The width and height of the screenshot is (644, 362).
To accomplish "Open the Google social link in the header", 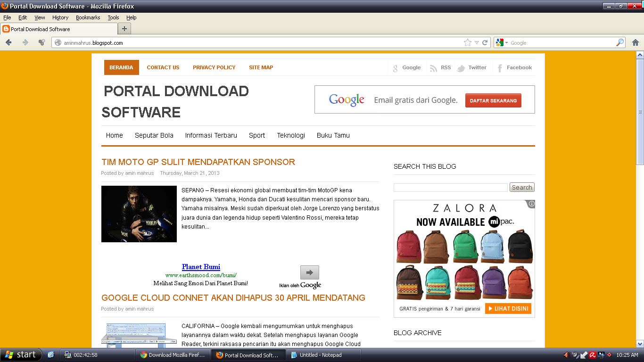I will pyautogui.click(x=407, y=68).
